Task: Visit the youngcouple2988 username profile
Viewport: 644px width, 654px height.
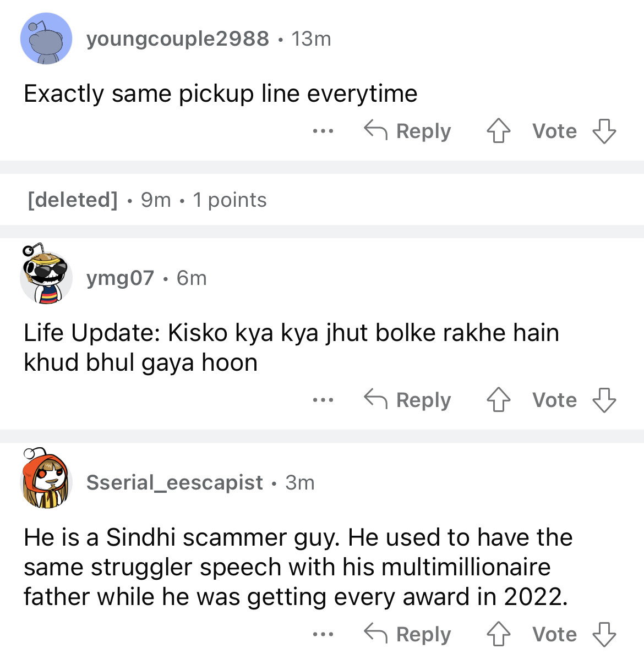Action: [177, 39]
